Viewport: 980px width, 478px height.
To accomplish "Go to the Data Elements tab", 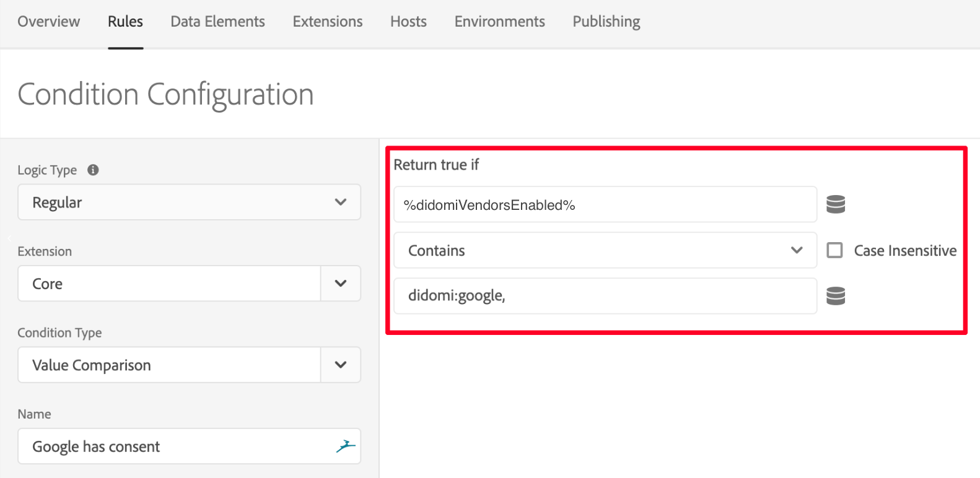I will [x=217, y=22].
